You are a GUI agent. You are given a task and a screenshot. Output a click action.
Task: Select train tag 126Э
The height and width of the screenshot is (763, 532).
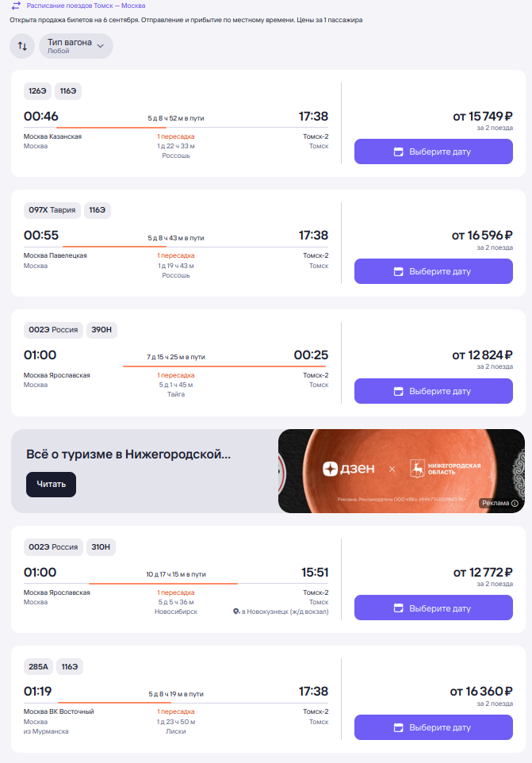click(37, 91)
